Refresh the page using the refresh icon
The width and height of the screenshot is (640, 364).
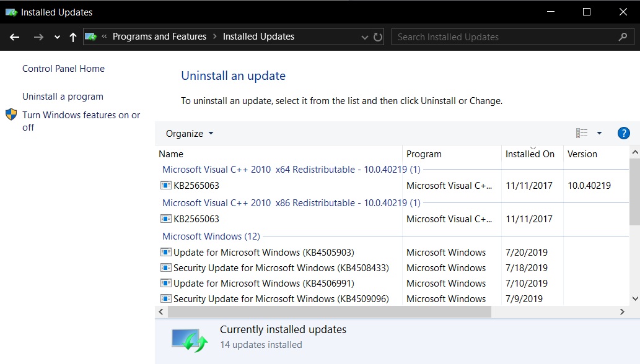pos(379,37)
